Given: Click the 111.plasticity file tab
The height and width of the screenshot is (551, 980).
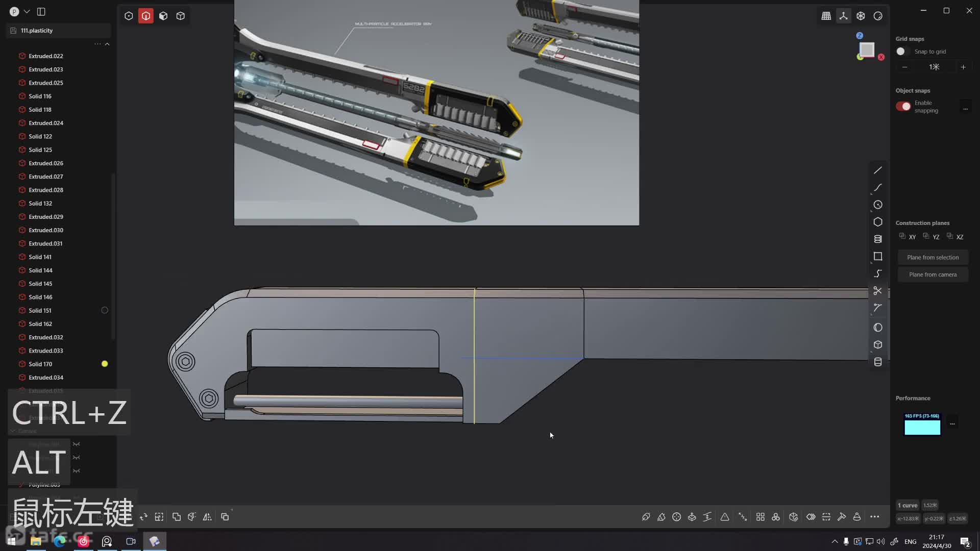Looking at the screenshot, I should point(59,31).
